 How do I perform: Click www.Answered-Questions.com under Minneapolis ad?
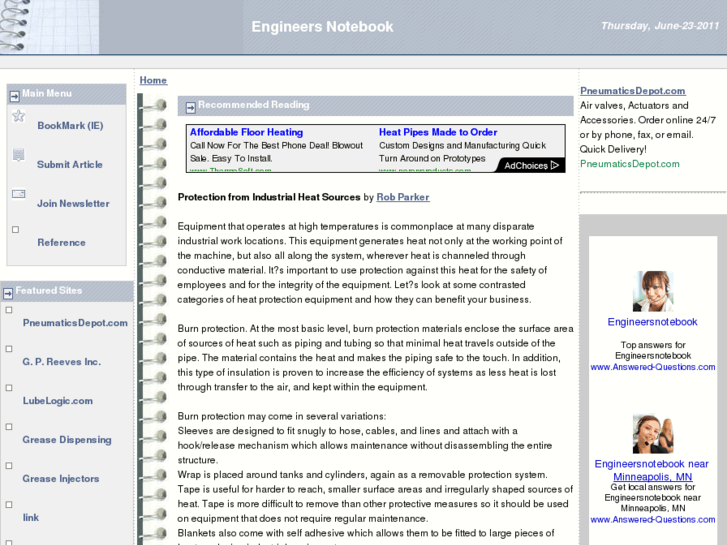[x=653, y=519]
